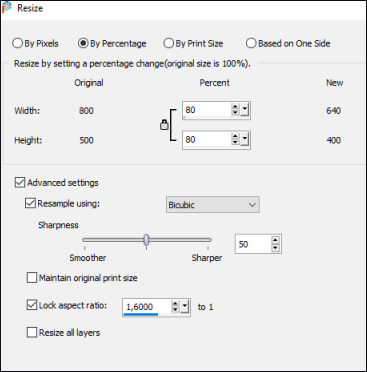367x372 pixels.
Task: Select the By Print Size option
Action: point(193,43)
